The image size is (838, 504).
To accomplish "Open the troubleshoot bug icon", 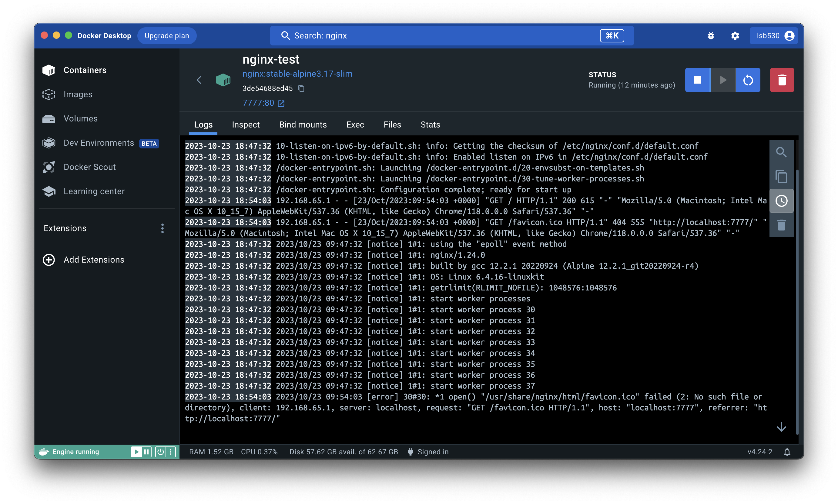I will 711,36.
